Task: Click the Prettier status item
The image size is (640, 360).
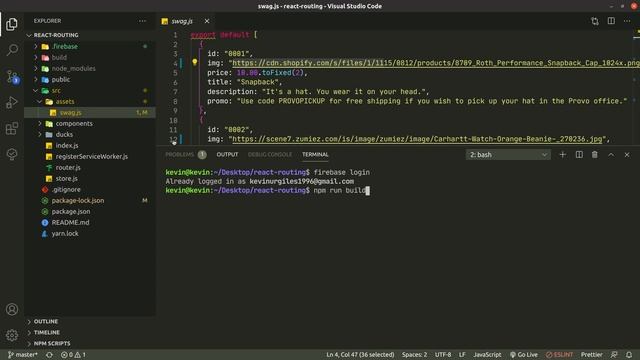Action: (x=591, y=355)
